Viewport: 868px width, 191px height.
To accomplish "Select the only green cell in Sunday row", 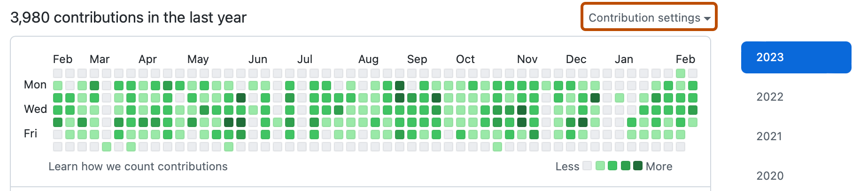I will (681, 73).
